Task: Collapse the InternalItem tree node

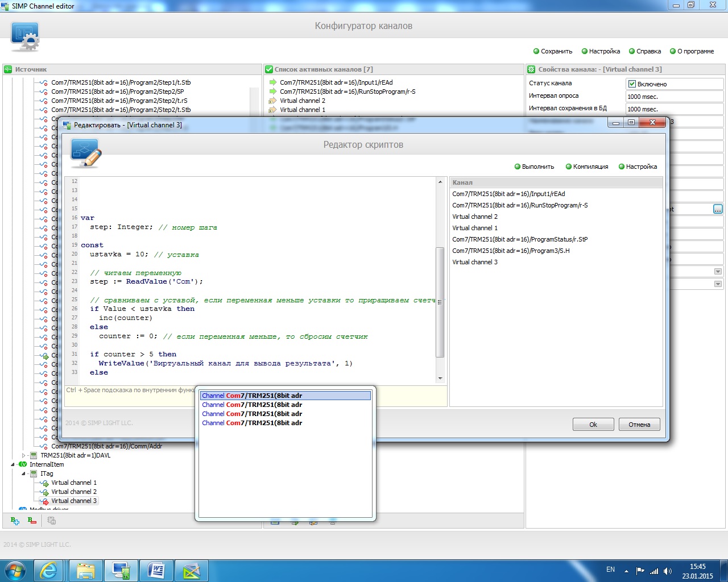Action: point(13,464)
